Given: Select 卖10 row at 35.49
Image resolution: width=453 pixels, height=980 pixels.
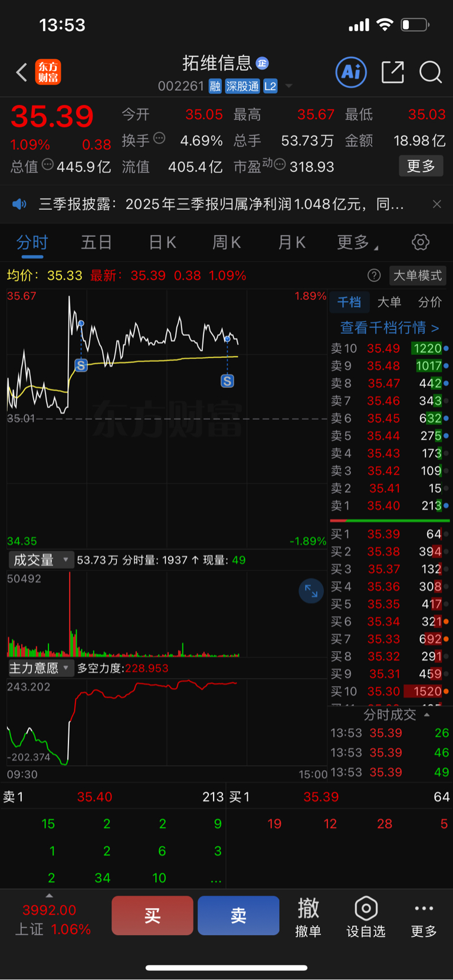Looking at the screenshot, I should (389, 348).
